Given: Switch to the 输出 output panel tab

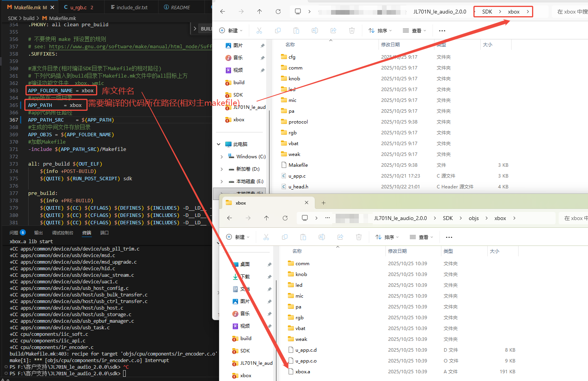Looking at the screenshot, I should pos(39,233).
